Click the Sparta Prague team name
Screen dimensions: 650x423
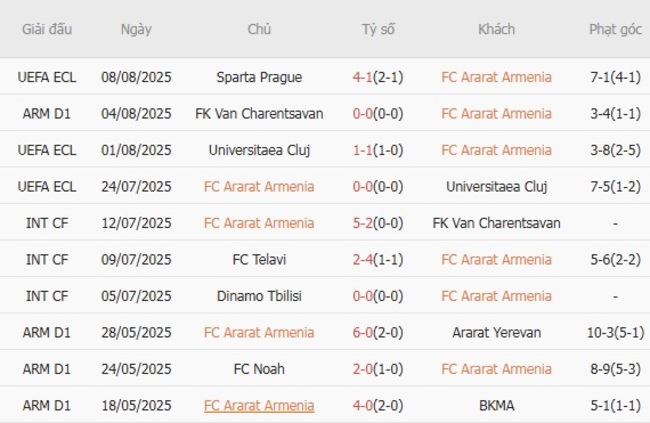tap(259, 77)
